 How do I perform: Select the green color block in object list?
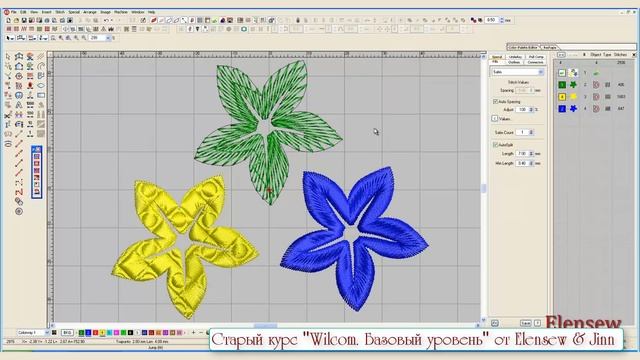tap(562, 85)
